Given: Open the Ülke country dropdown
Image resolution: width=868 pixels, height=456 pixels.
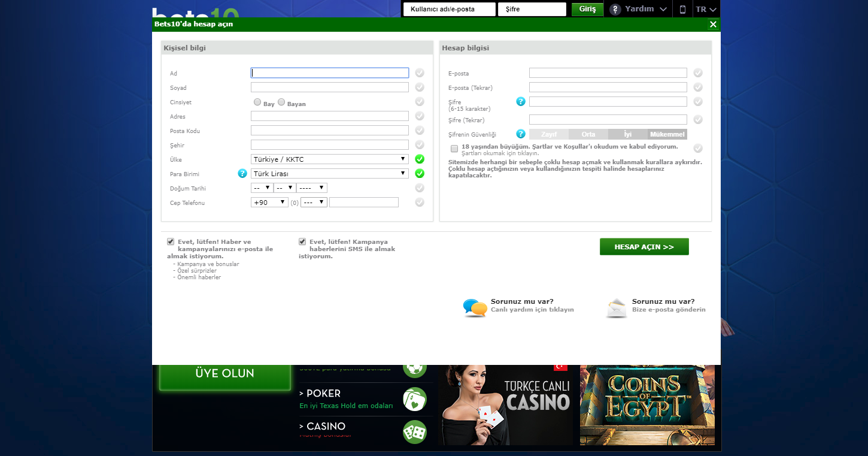Looking at the screenshot, I should click(329, 159).
